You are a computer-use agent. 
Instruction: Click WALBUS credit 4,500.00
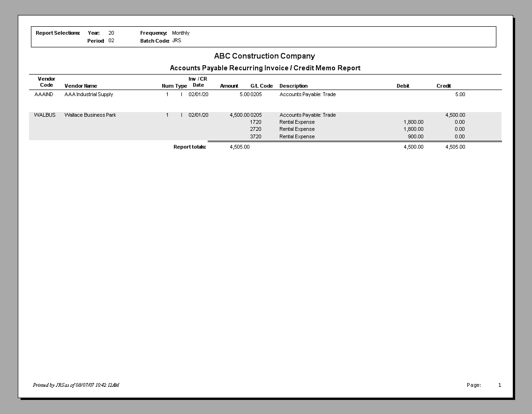point(455,115)
